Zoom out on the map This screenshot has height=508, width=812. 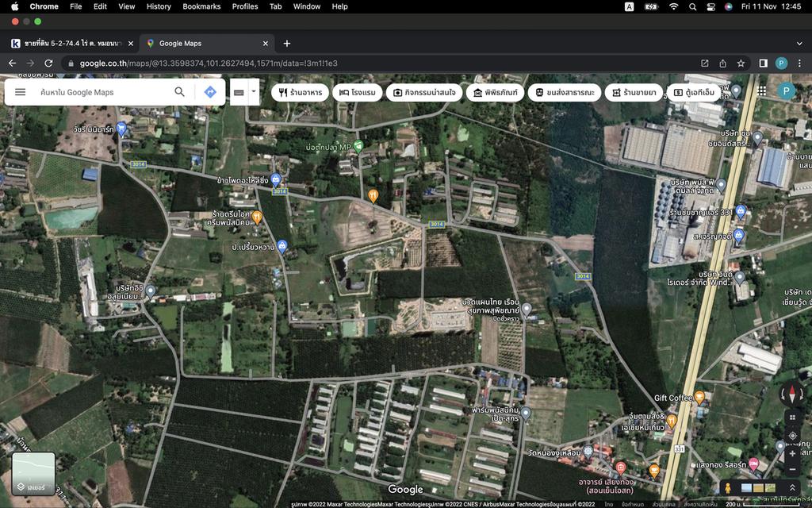coord(792,470)
